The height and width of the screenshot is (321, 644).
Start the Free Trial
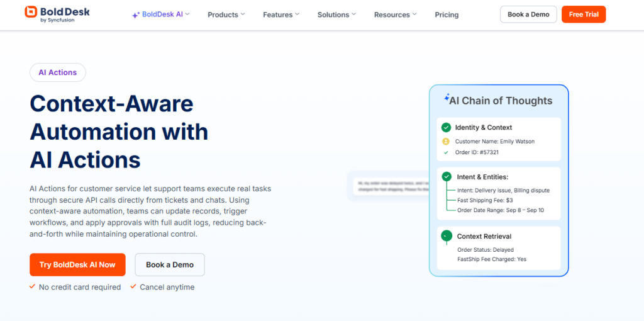584,14
